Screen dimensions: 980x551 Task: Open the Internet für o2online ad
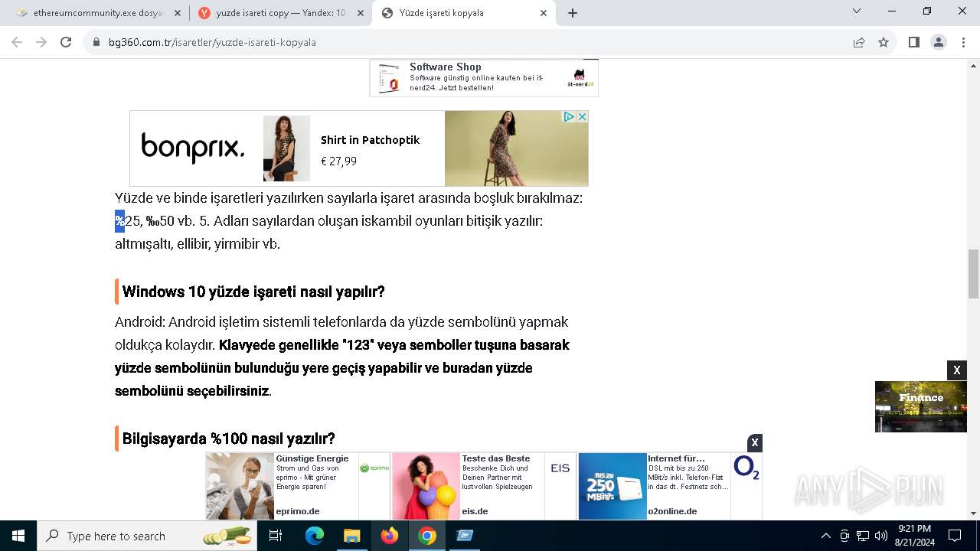pyautogui.click(x=670, y=486)
